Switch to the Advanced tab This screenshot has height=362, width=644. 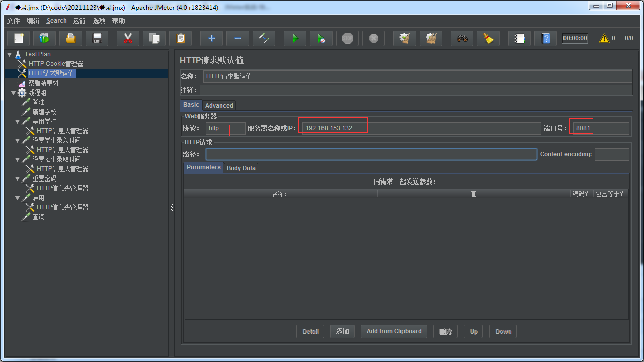pos(219,106)
